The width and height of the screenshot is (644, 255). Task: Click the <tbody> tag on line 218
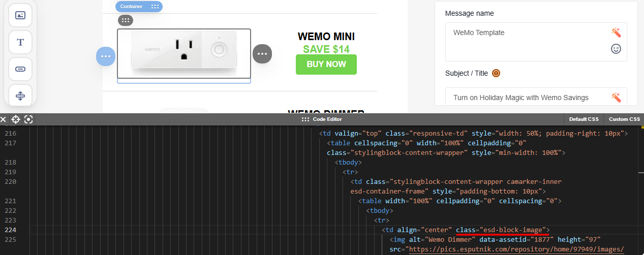(348, 163)
